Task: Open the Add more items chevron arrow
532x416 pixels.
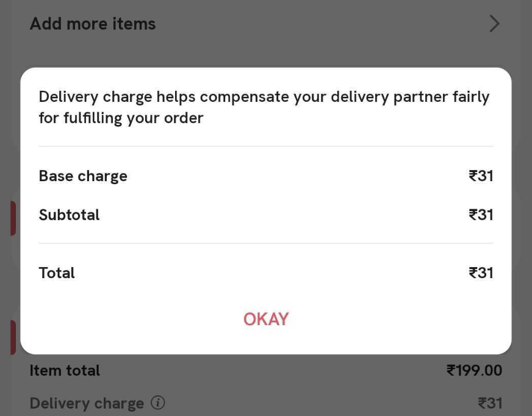Action: (x=494, y=24)
